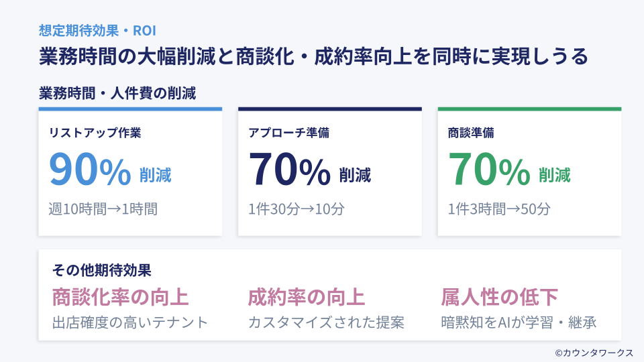
Task: Select the 1件3時間→50分 text
Action: 499,208
